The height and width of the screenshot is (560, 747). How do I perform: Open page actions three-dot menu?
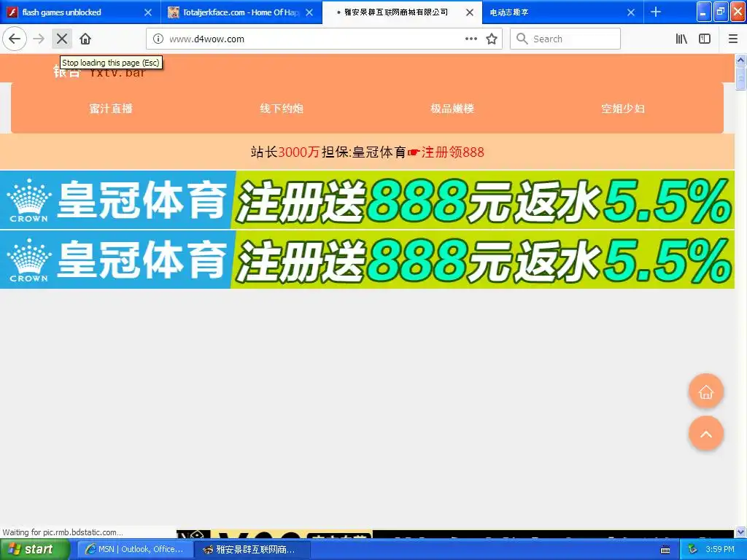pyautogui.click(x=471, y=39)
